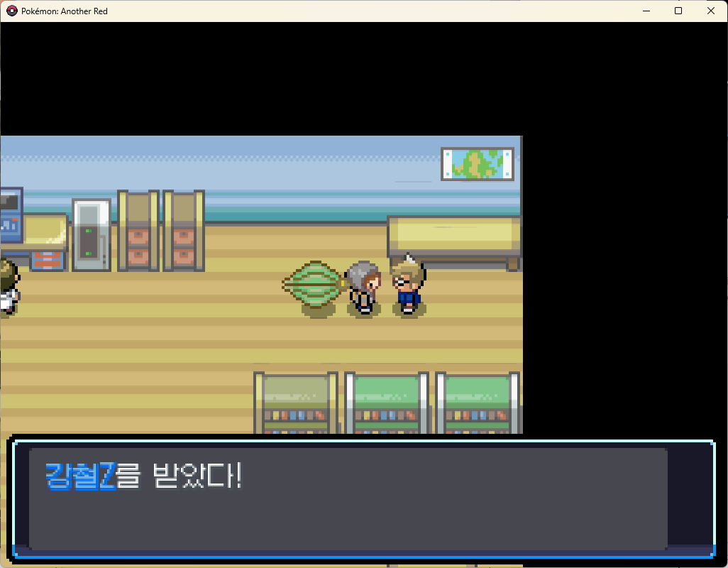The width and height of the screenshot is (728, 568).
Task: Click the region map poster on wall
Action: pyautogui.click(x=478, y=164)
